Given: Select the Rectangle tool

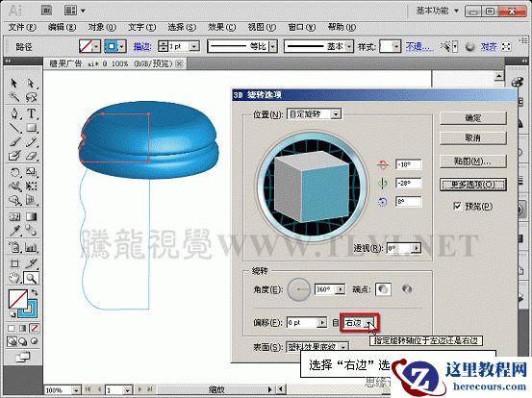Looking at the screenshot, I should [x=31, y=128].
